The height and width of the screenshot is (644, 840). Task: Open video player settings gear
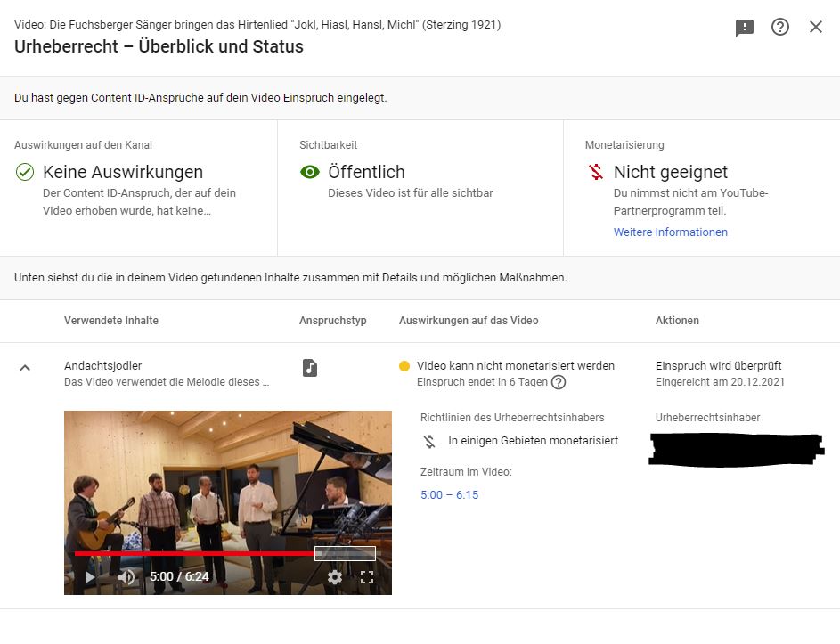tap(335, 577)
